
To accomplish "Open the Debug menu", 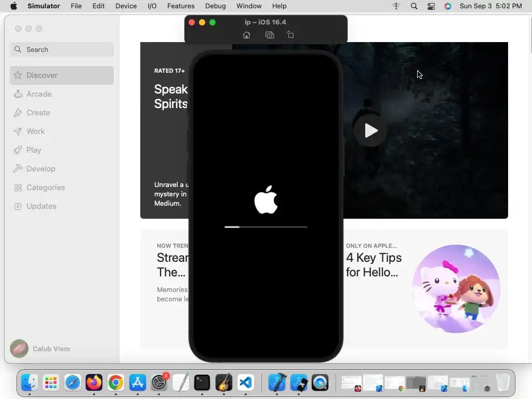I will (216, 6).
